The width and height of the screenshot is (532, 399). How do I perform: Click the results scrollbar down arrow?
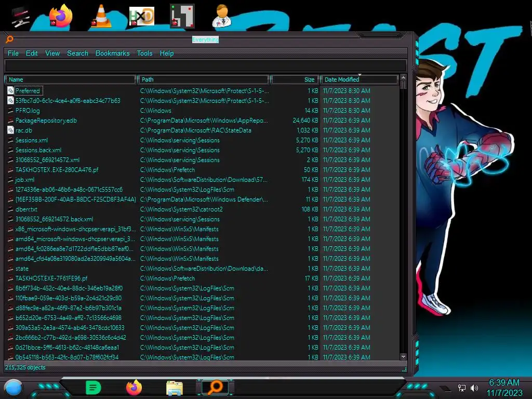click(403, 356)
